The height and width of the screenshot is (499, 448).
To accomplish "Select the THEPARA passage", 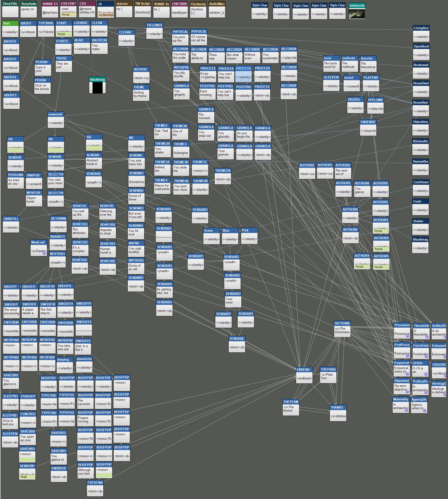I will [x=328, y=375].
